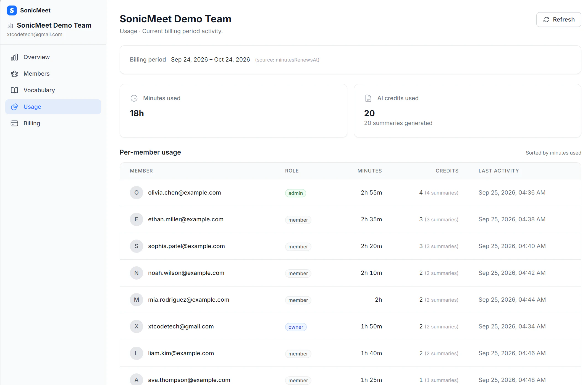Image resolution: width=588 pixels, height=385 pixels.
Task: Click xtcodetech's avatar circle X
Action: [136, 326]
